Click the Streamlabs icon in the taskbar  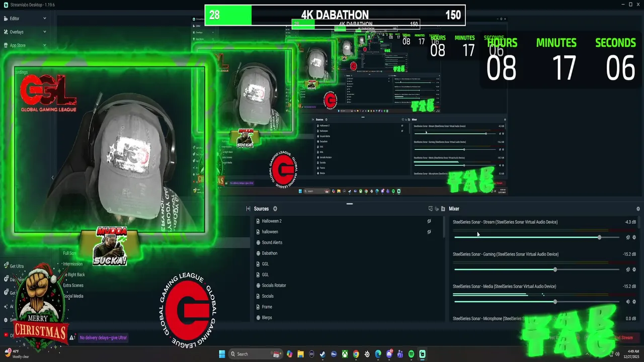pos(422,354)
